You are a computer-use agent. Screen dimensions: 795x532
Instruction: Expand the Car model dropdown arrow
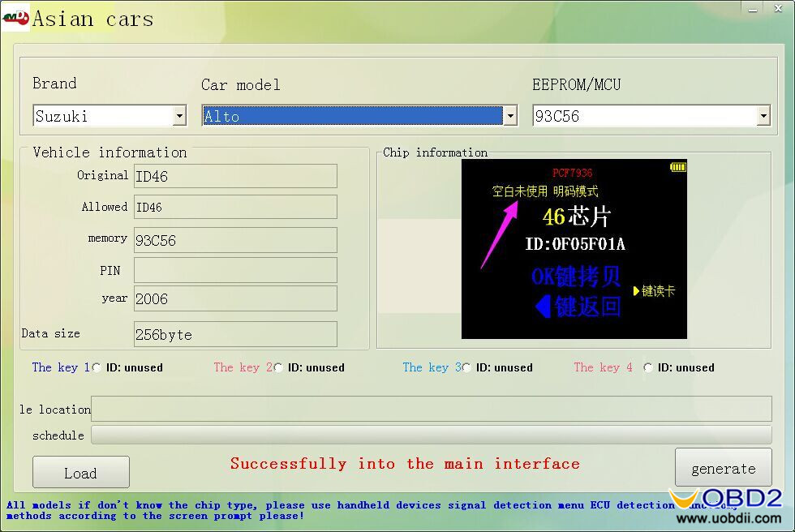510,116
